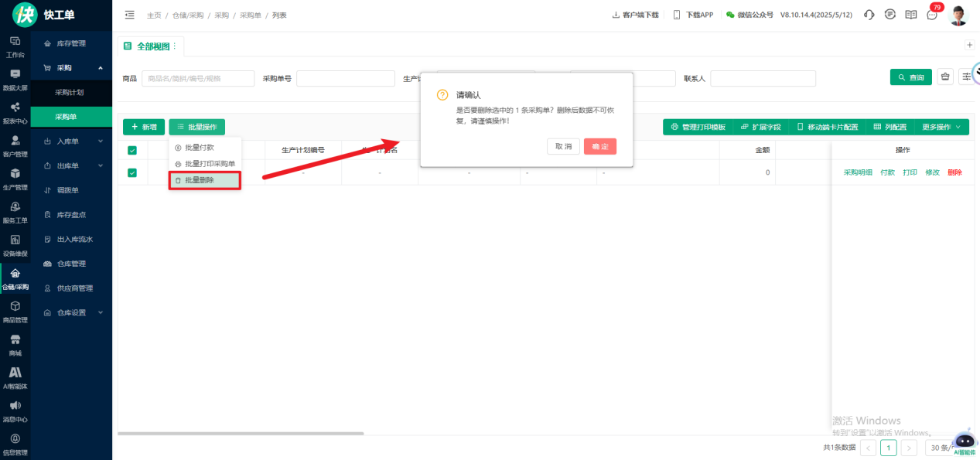Expand the 入库单 submenu
980x460 pixels.
pyautogui.click(x=73, y=141)
